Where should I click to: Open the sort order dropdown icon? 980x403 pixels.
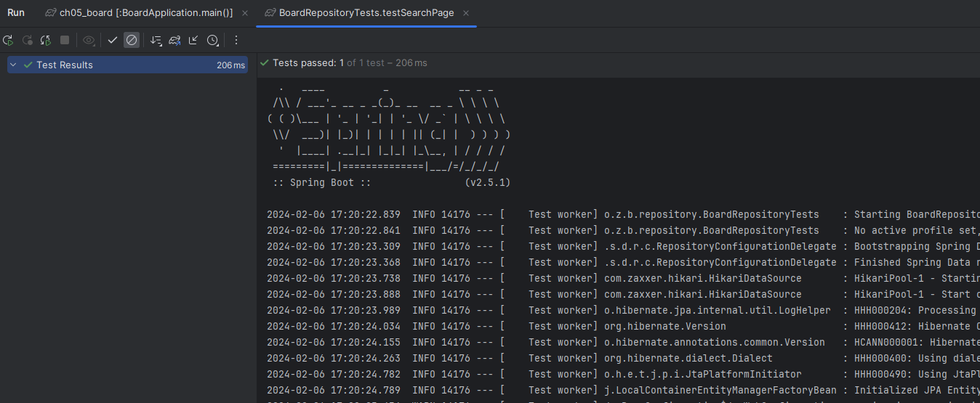(x=156, y=41)
